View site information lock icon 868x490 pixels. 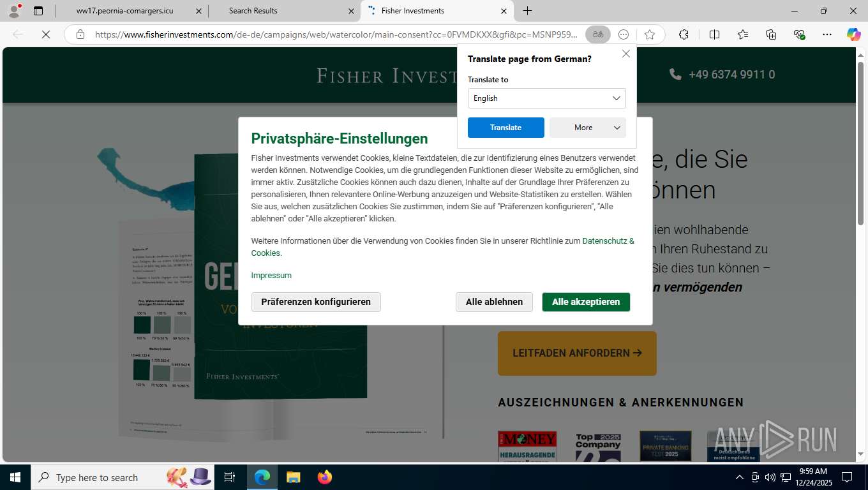coord(80,34)
